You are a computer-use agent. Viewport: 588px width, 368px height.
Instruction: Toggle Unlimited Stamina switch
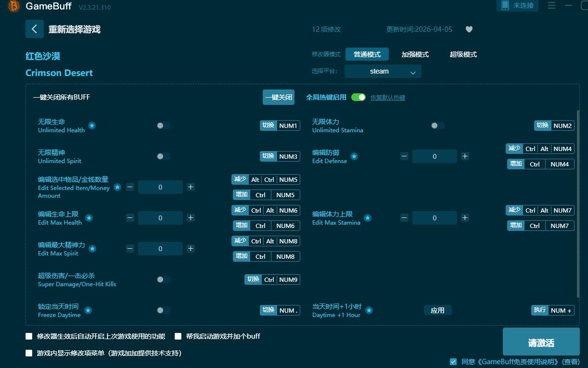437,126
